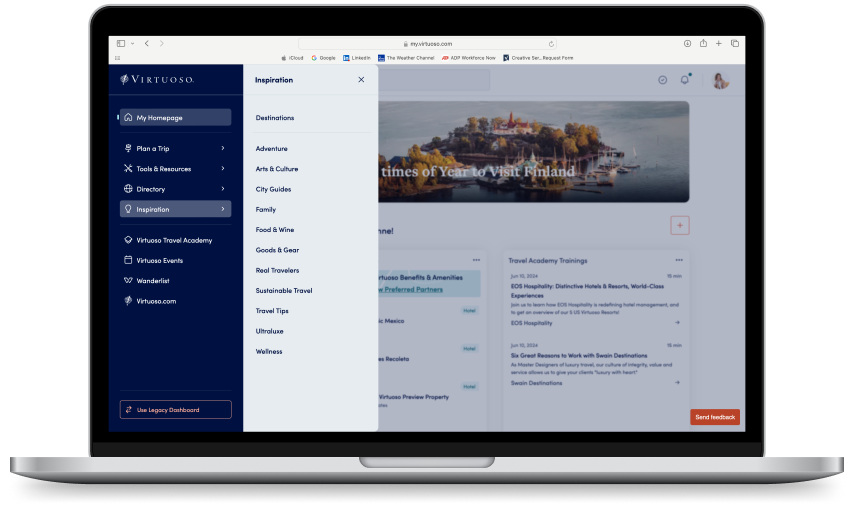This screenshot has height=505, width=854.
Task: Click Safari downloads icon
Action: (687, 44)
